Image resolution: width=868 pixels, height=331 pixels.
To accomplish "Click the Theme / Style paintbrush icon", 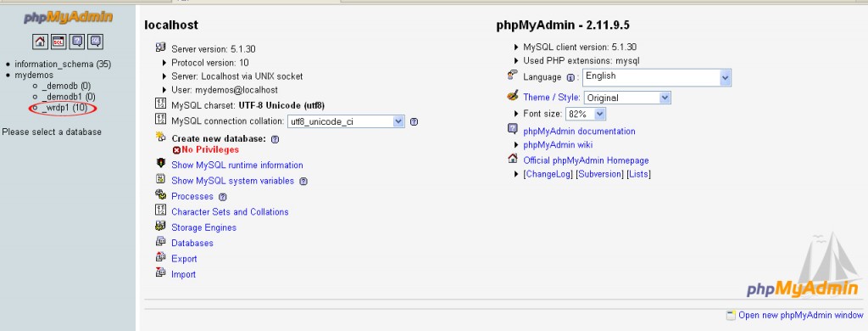I will tap(513, 96).
